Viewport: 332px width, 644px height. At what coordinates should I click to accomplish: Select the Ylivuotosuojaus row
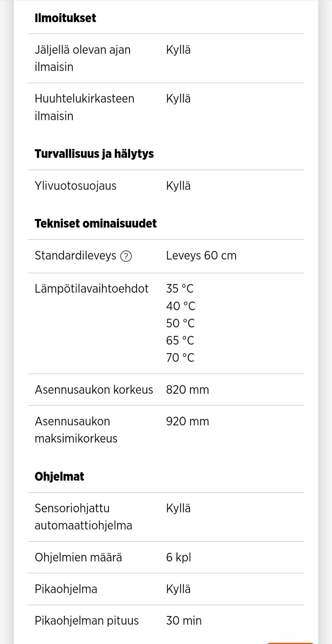coord(75,186)
